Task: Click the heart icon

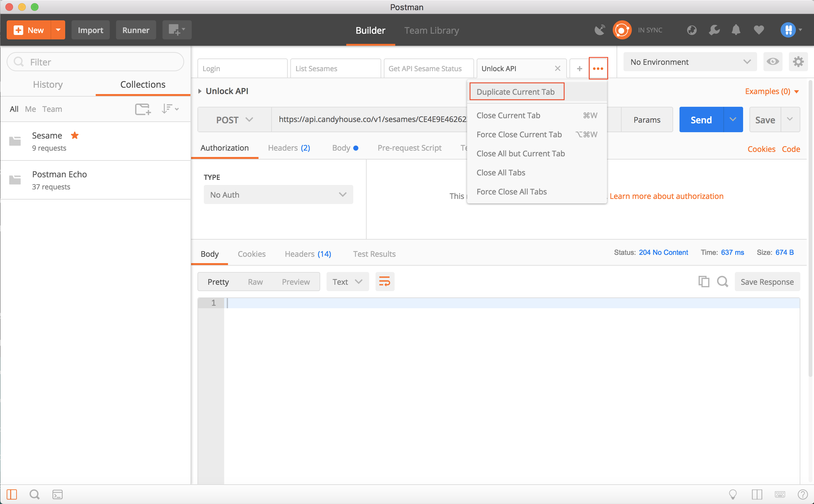Action: [759, 30]
